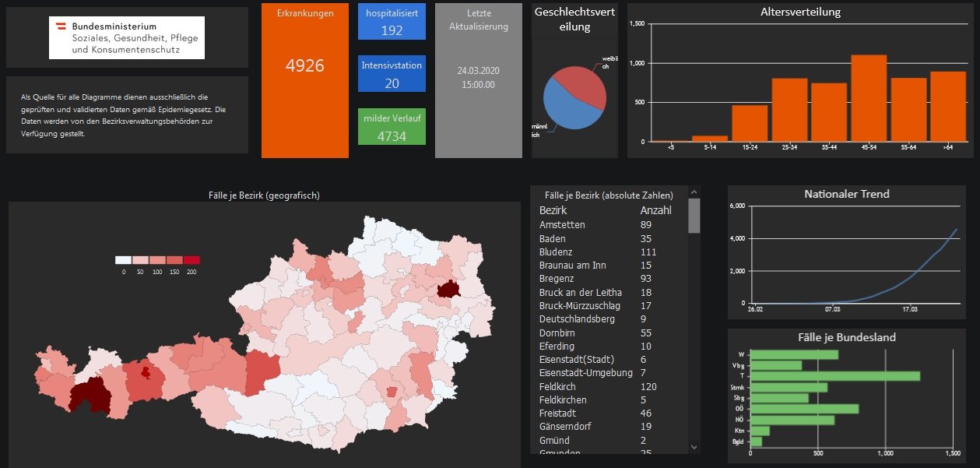Click the Ktn bar in Bundesland chart

click(760, 431)
